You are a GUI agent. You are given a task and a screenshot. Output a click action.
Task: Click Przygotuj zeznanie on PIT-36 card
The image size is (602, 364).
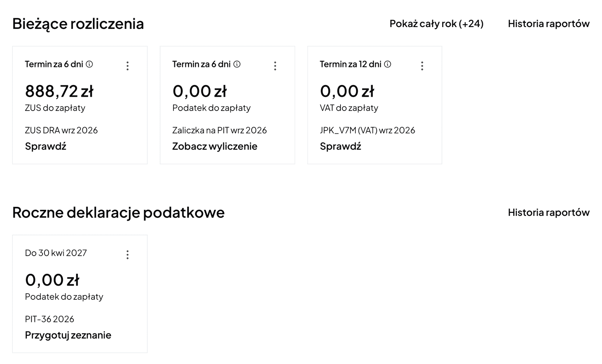click(68, 335)
